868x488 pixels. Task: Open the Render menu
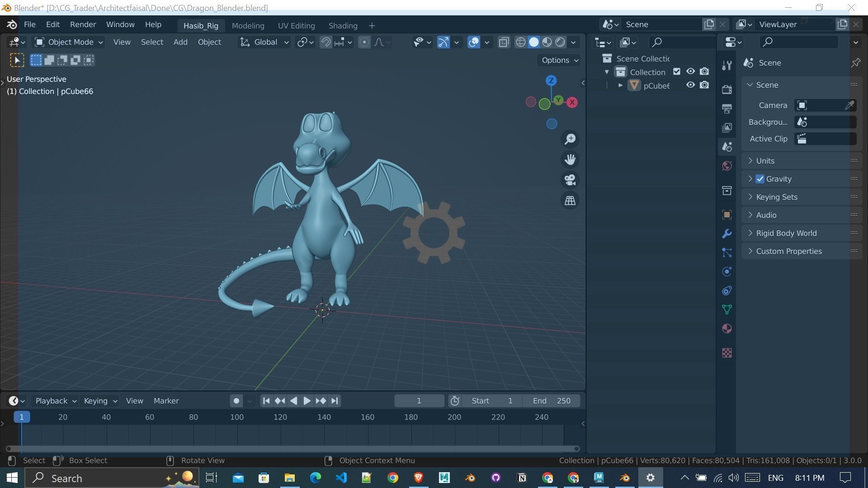coord(83,25)
